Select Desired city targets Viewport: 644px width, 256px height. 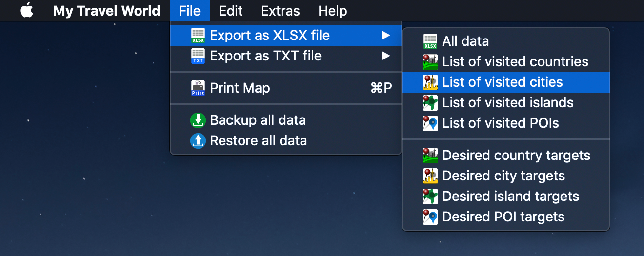(x=506, y=176)
